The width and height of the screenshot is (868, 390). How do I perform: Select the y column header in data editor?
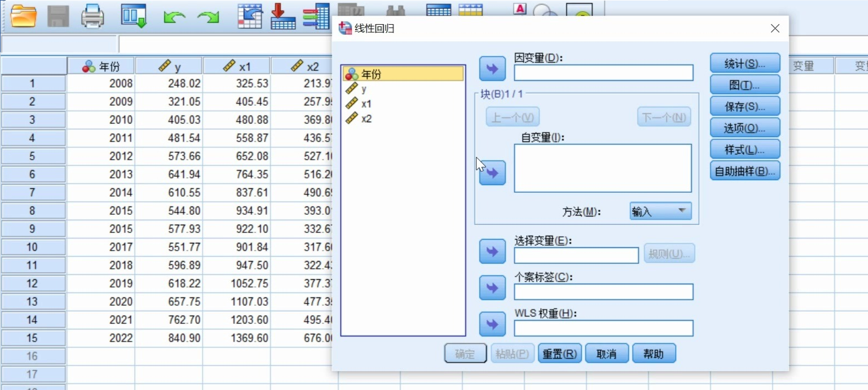tap(169, 66)
